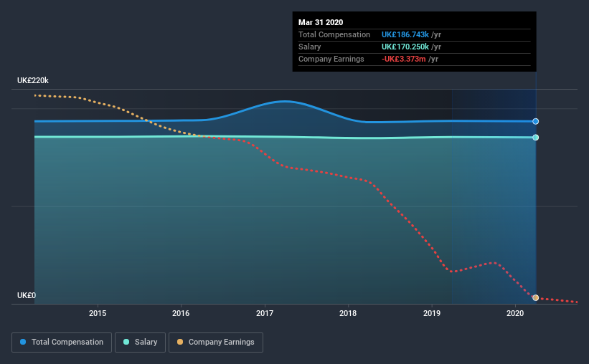Click the UK£0 y-axis label
This screenshot has height=364, width=589.
27,296
